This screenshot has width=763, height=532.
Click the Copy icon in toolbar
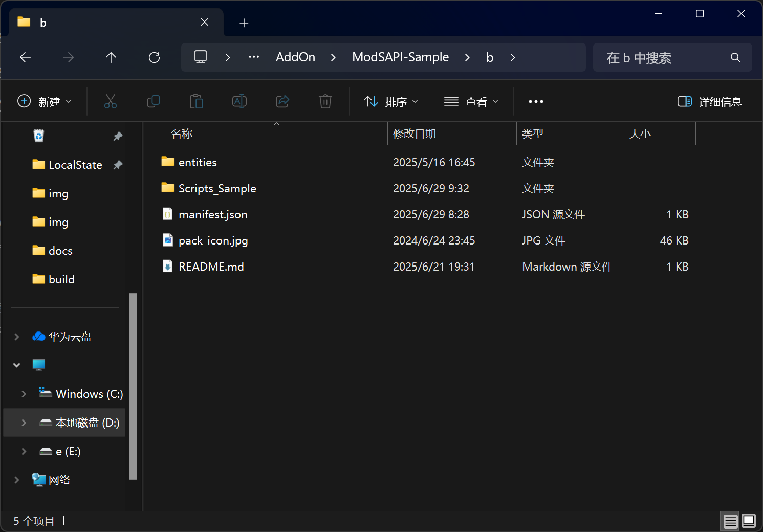(x=154, y=101)
